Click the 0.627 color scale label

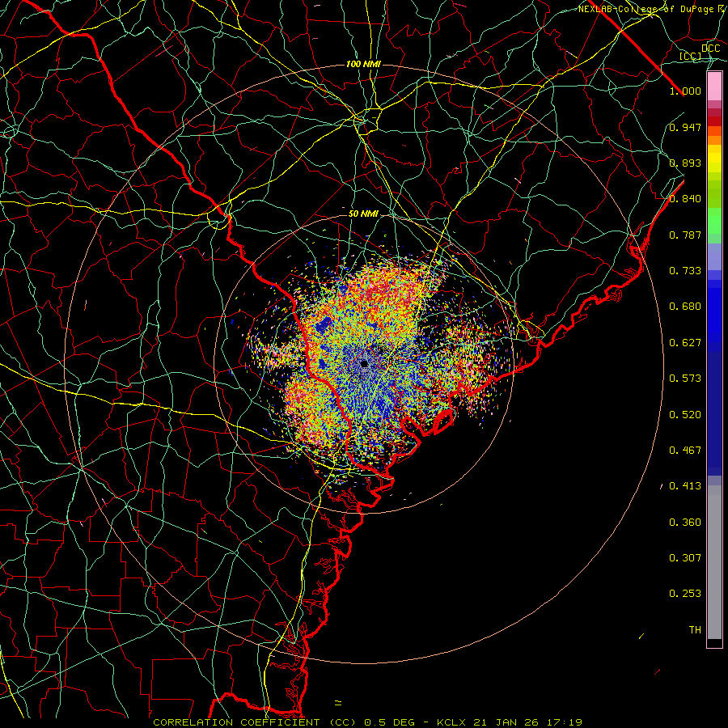[x=685, y=343]
